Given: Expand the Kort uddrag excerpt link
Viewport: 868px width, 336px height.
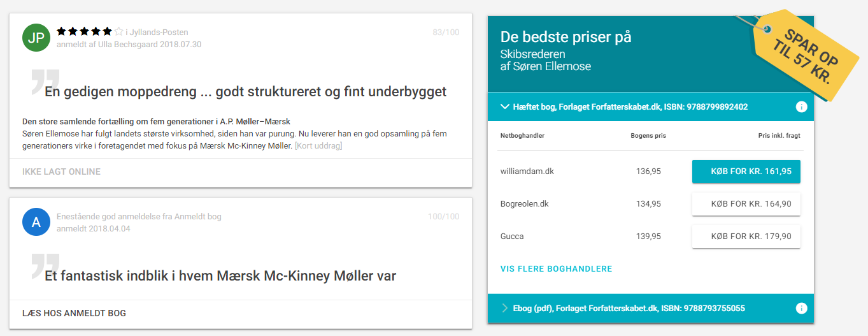Looking at the screenshot, I should [318, 146].
